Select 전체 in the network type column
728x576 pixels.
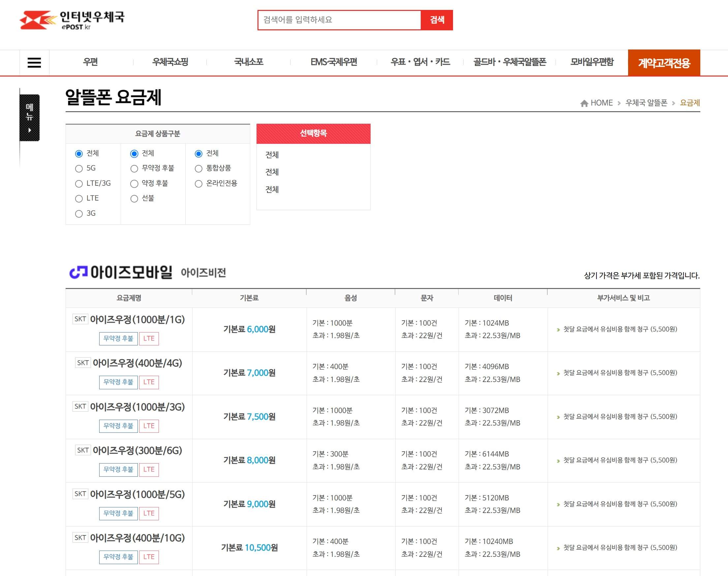(x=79, y=154)
